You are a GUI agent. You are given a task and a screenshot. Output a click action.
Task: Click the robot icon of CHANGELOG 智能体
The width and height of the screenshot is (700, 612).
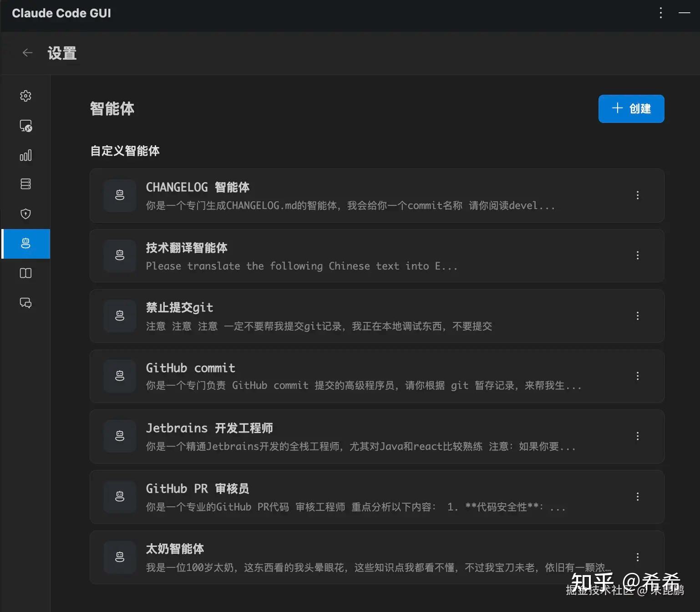pos(120,195)
